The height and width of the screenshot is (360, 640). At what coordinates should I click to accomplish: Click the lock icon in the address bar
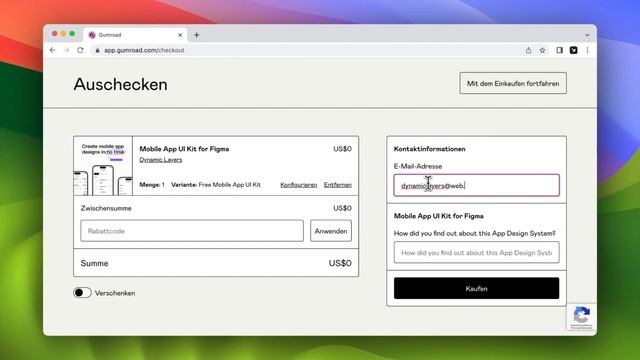pyautogui.click(x=97, y=50)
